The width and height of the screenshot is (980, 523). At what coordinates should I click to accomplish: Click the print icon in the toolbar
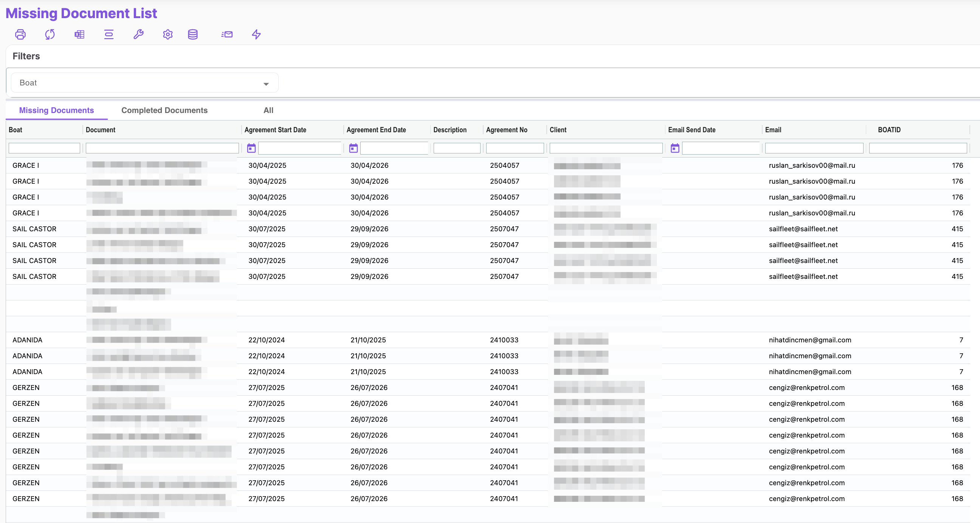pos(20,35)
